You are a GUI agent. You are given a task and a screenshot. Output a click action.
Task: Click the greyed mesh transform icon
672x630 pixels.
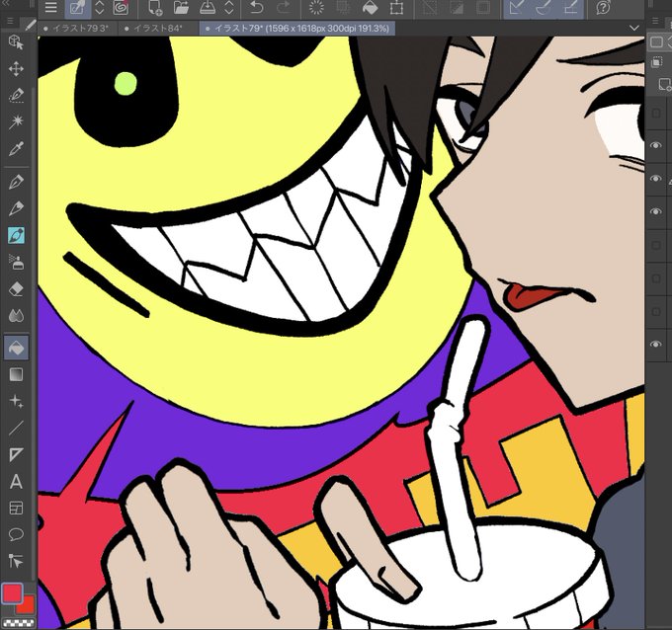click(x=343, y=8)
